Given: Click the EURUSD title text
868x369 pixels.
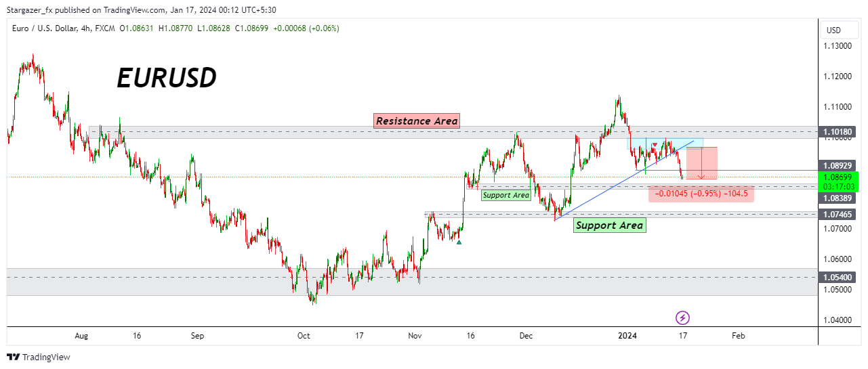Looking at the screenshot, I should [x=167, y=78].
